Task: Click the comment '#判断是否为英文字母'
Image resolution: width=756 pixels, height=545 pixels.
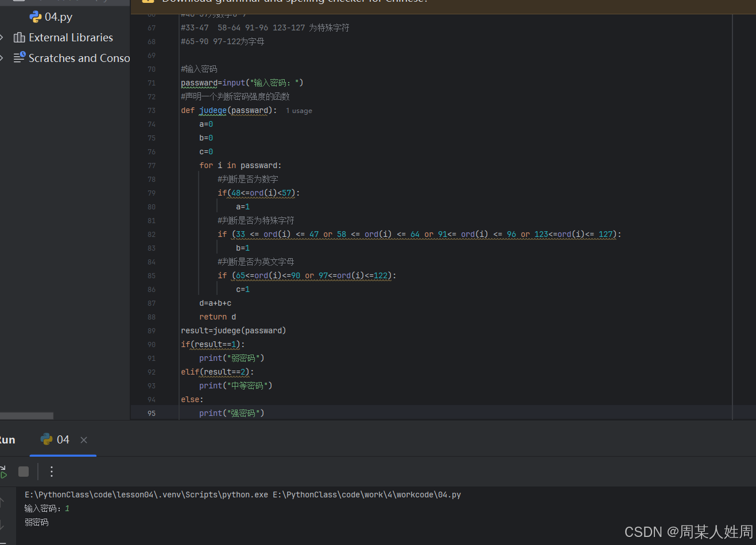Action: (x=256, y=262)
